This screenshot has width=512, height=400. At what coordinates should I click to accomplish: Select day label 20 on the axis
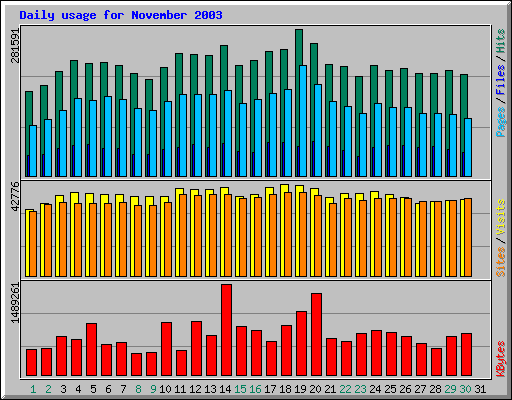[x=315, y=389]
